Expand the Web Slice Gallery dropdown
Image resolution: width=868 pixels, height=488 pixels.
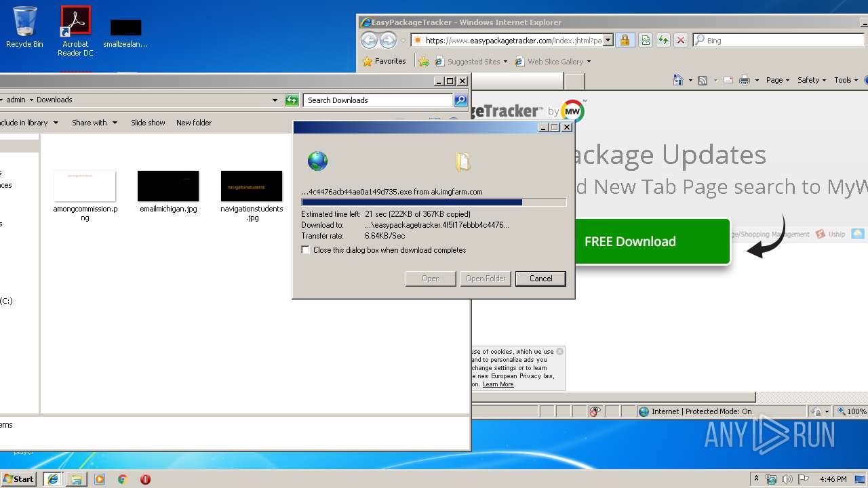(x=589, y=62)
